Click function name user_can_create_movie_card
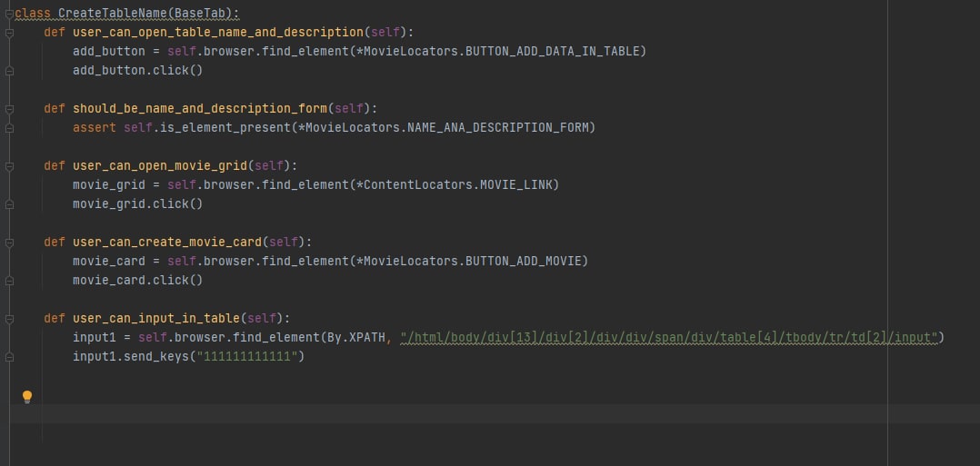 coord(167,242)
